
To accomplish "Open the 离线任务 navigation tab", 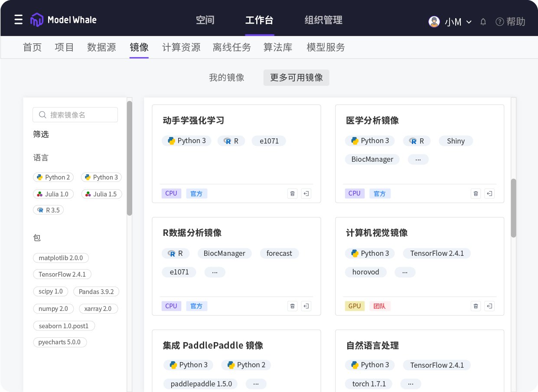I will 232,47.
